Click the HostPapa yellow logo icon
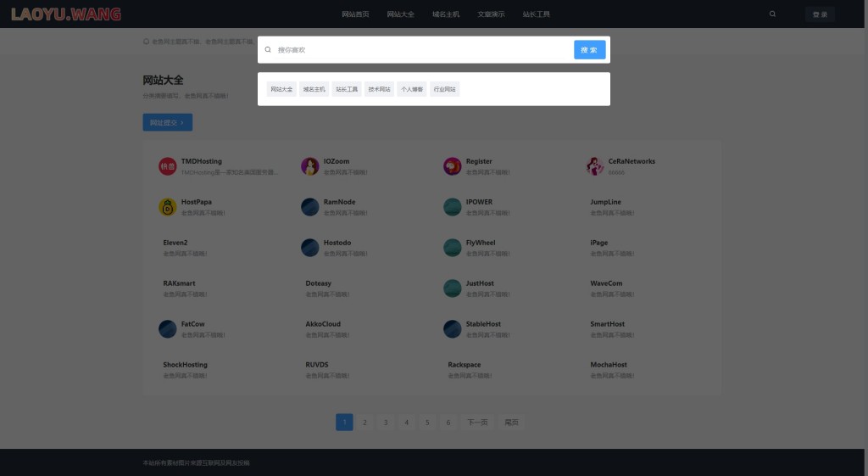 pos(167,207)
